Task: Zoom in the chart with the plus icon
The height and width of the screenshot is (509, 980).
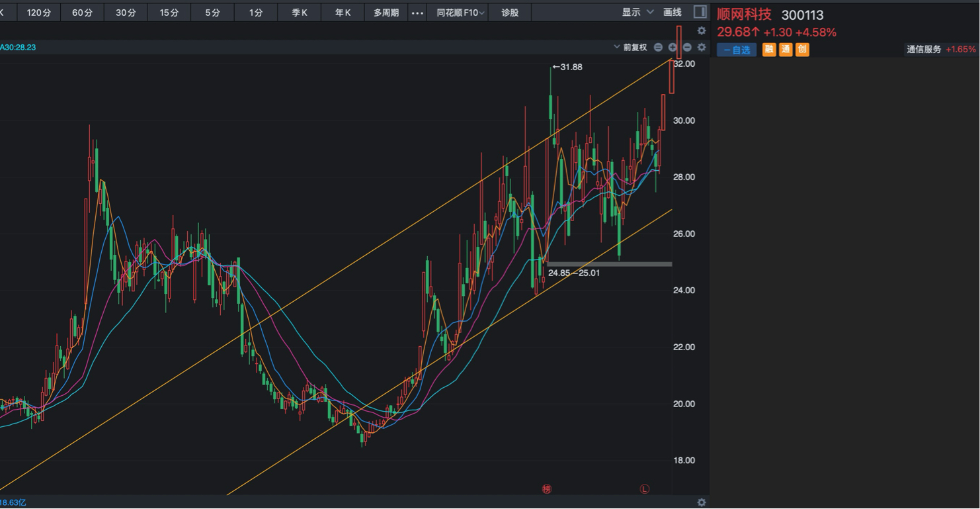Action: coord(673,47)
